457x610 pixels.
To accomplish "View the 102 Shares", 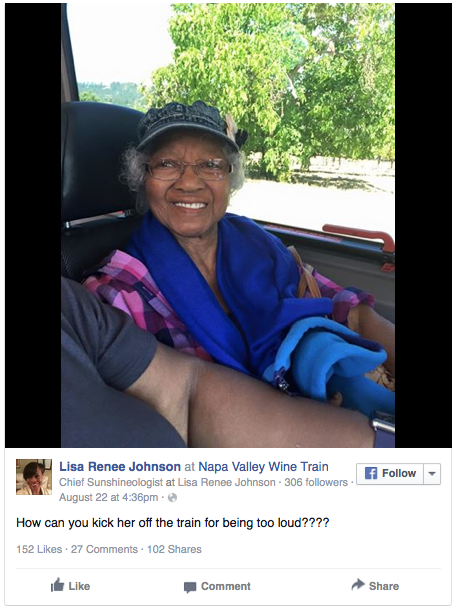I will 174,549.
